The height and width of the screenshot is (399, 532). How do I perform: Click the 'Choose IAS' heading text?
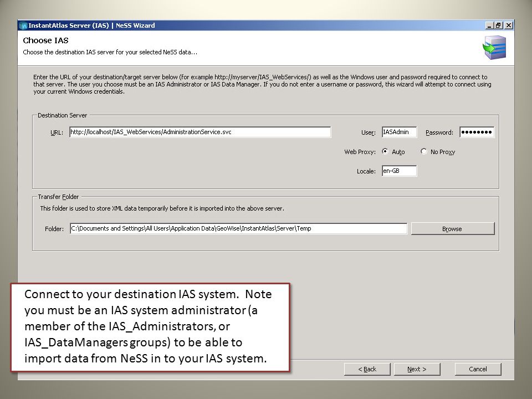pyautogui.click(x=45, y=40)
